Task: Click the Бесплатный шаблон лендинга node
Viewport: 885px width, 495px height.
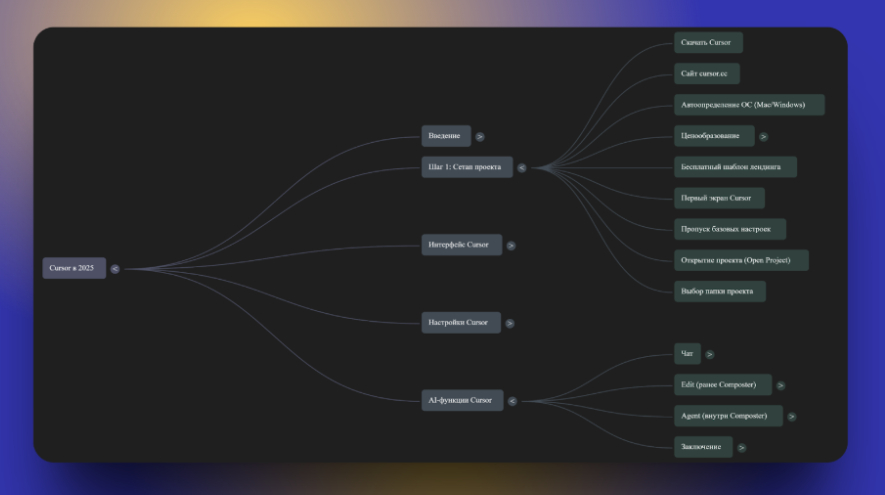Action: click(735, 167)
